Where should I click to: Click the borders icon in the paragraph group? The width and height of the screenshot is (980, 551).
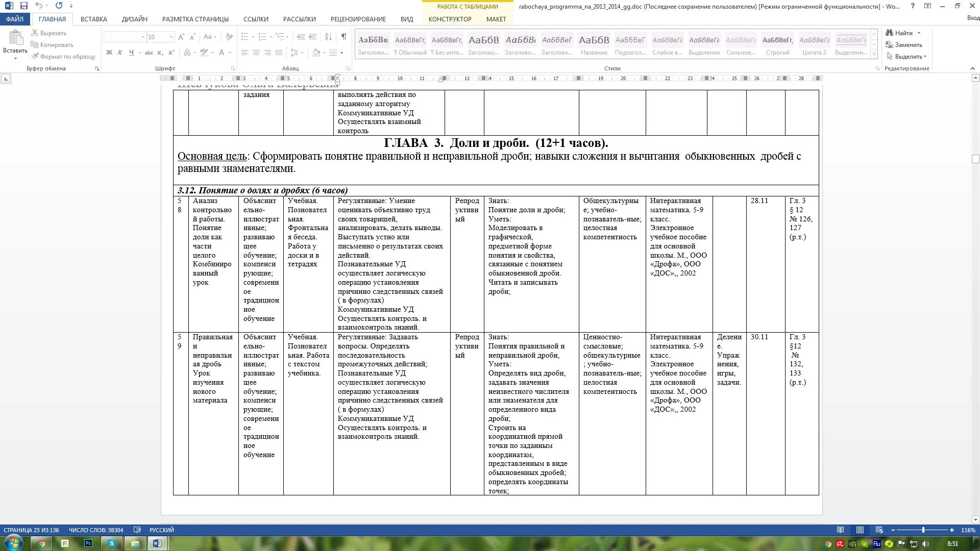[x=333, y=53]
